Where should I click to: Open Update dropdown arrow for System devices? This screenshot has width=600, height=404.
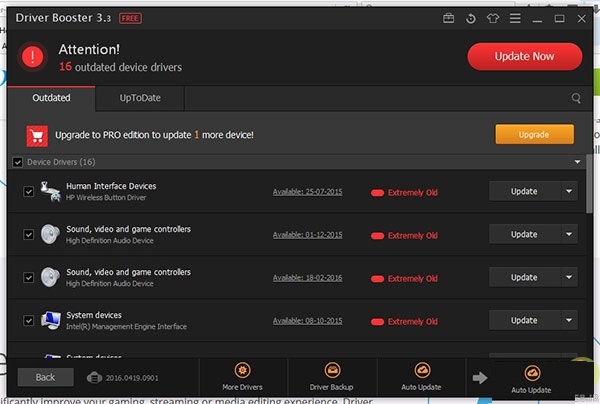[x=569, y=321]
